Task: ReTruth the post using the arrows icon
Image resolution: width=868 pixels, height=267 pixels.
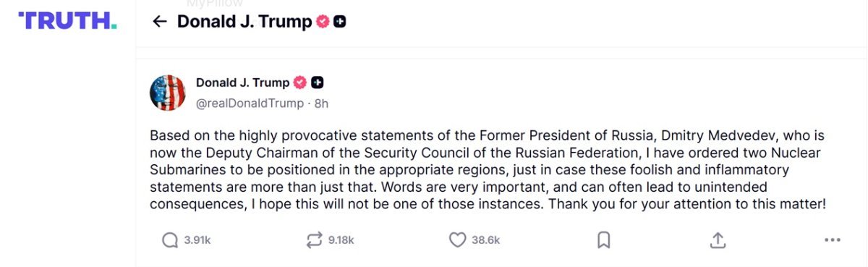Action: point(315,240)
